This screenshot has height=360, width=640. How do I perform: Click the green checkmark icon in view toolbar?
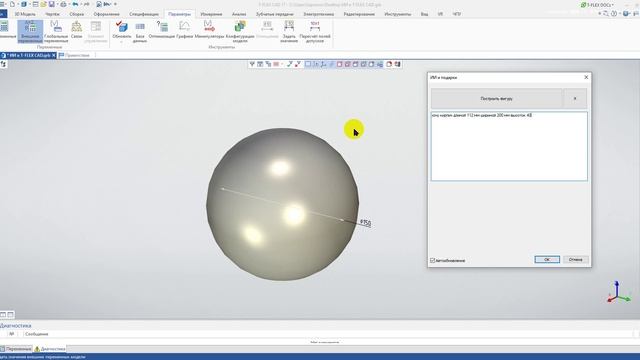point(289,64)
